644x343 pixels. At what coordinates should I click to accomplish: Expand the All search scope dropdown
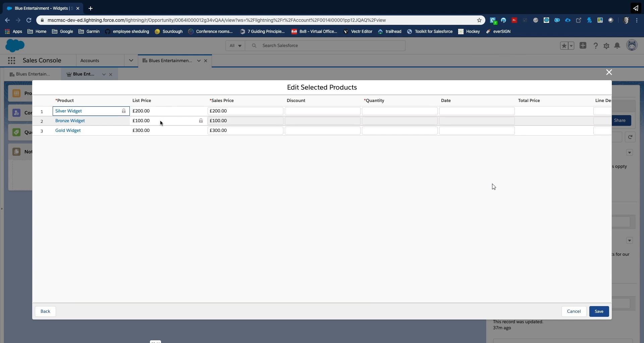[x=235, y=46]
